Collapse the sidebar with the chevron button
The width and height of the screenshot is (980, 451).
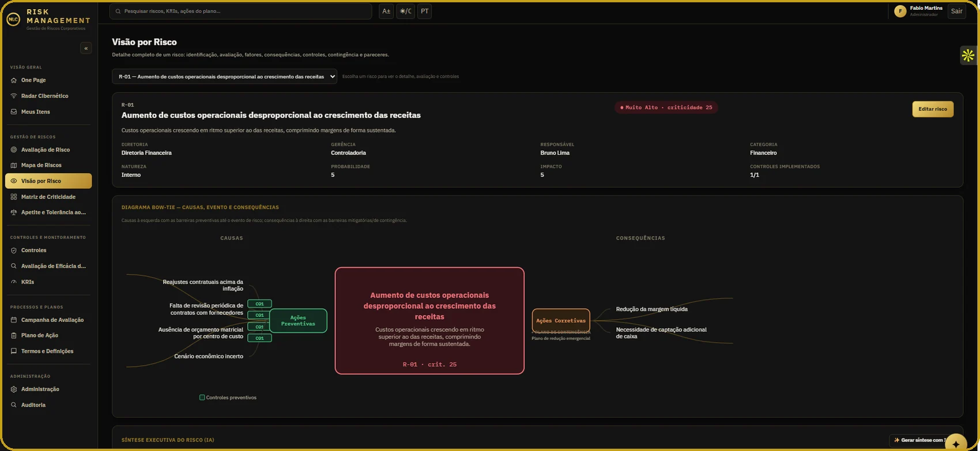click(86, 48)
